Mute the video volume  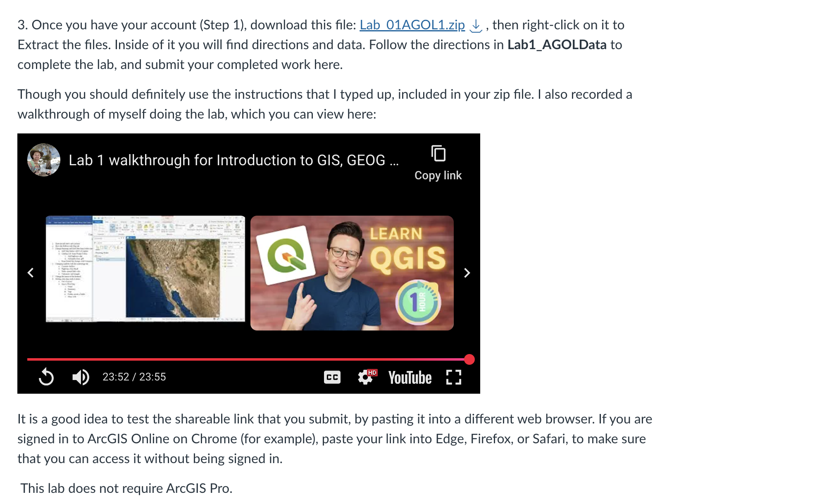pos(81,377)
